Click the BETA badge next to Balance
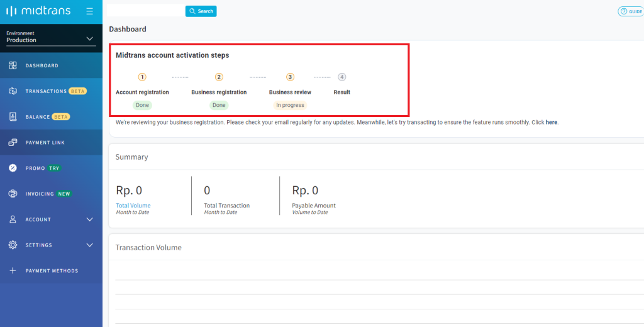Image resolution: width=644 pixels, height=327 pixels. pos(61,117)
